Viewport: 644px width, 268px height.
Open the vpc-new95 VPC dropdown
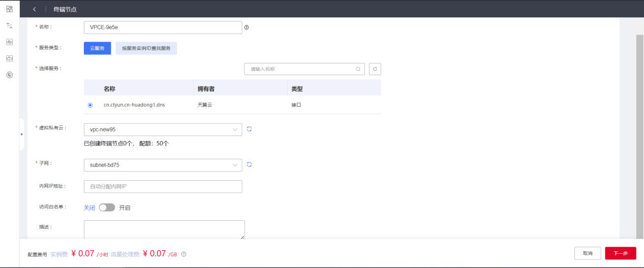coord(163,129)
